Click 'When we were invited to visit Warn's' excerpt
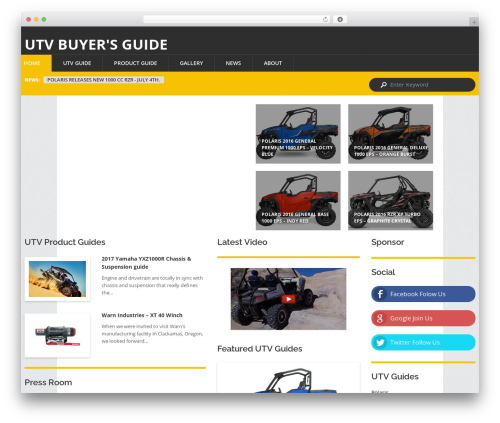 [152, 334]
